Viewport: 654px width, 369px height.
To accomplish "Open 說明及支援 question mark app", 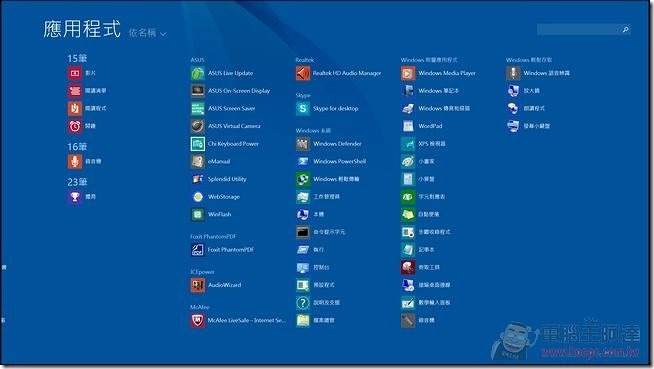I will 318,303.
